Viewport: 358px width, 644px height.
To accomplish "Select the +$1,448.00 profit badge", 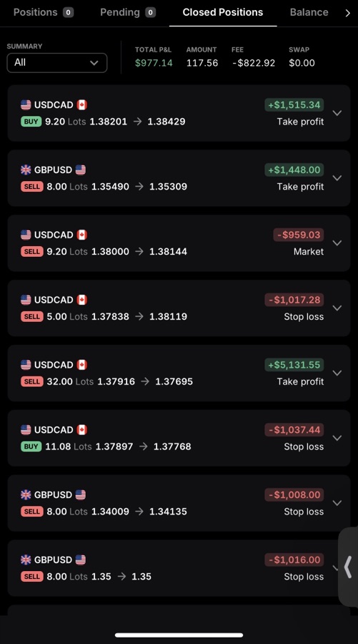I will pyautogui.click(x=294, y=170).
